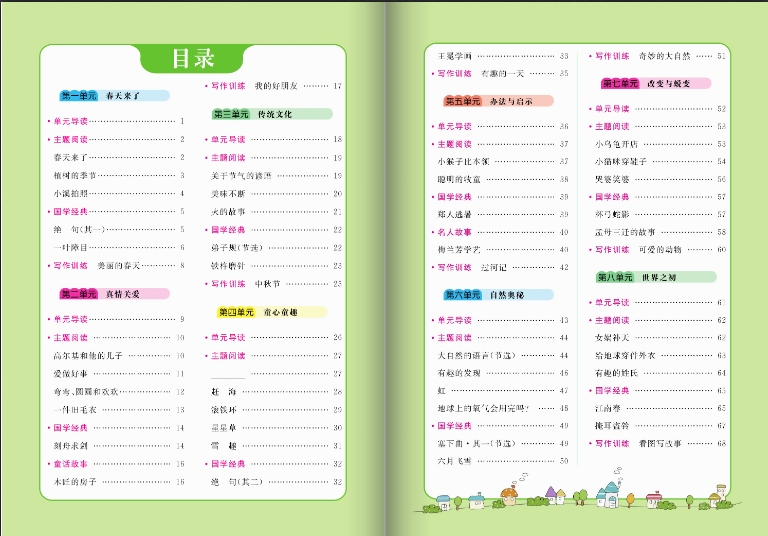Click the 高尔基和他的儿子 entry
Image resolution: width=768 pixels, height=536 pixels.
(88, 355)
